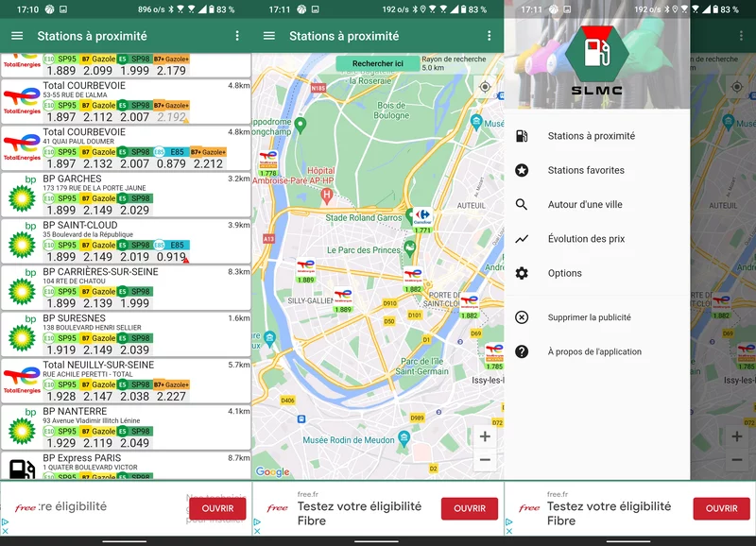Click the magnifier search icon in drawer
The image size is (756, 546).
[x=522, y=204]
